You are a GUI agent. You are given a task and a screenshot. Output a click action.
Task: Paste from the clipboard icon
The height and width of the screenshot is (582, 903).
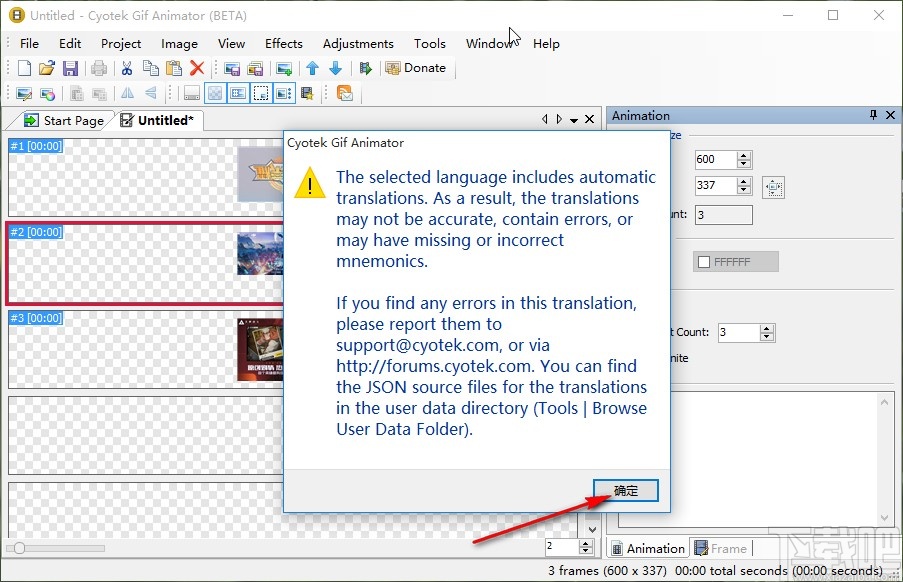174,69
